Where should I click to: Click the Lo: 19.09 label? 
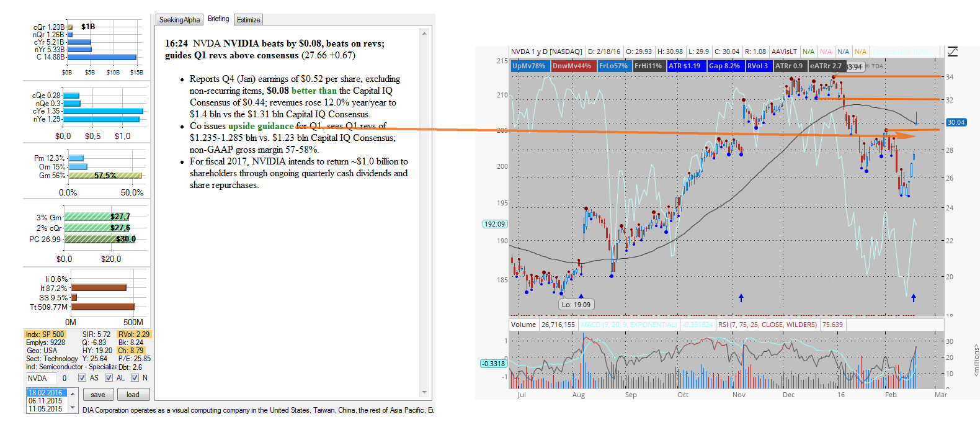tap(576, 305)
